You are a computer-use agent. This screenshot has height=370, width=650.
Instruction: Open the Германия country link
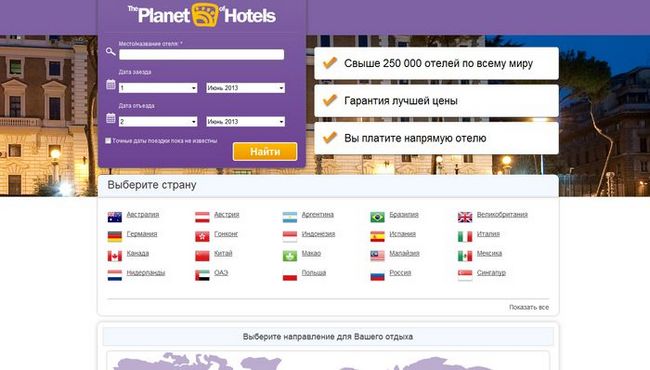pyautogui.click(x=142, y=234)
